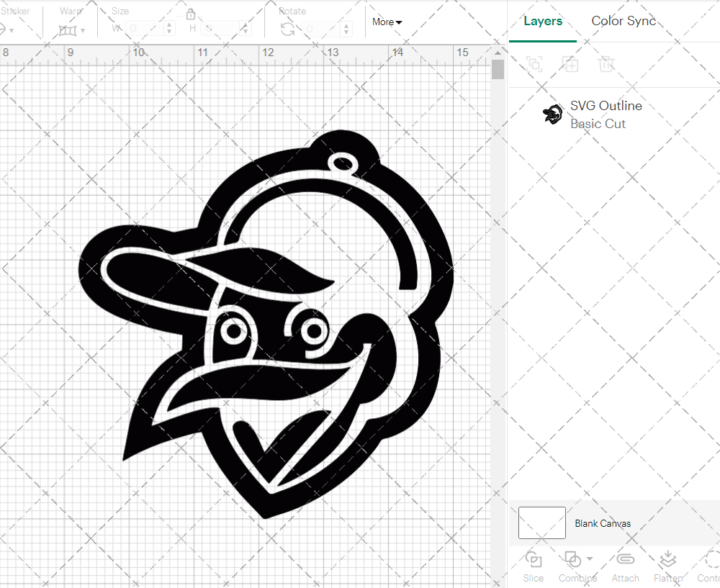Open the Warp dropdown
The height and width of the screenshot is (588, 720).
(72, 30)
